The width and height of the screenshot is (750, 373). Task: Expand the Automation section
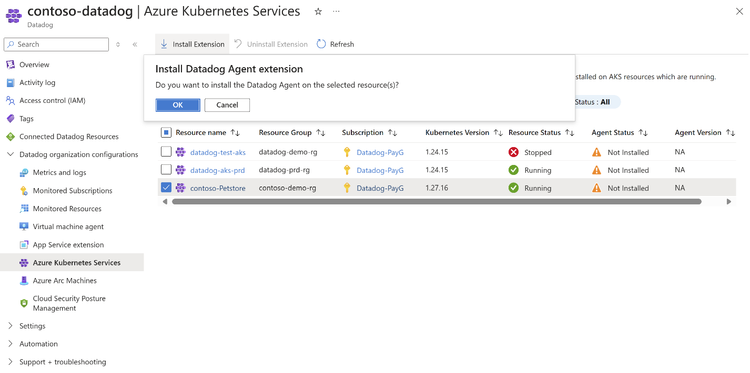(11, 344)
